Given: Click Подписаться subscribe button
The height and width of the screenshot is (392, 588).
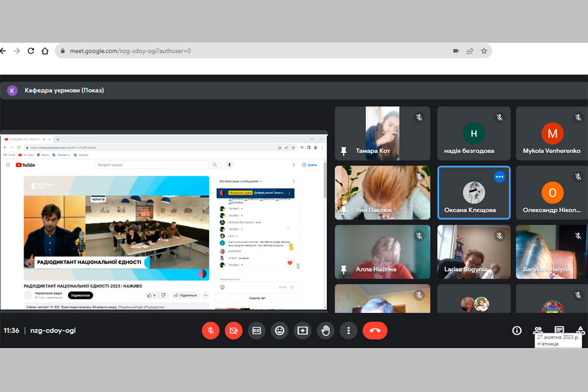Looking at the screenshot, I should coord(80,295).
